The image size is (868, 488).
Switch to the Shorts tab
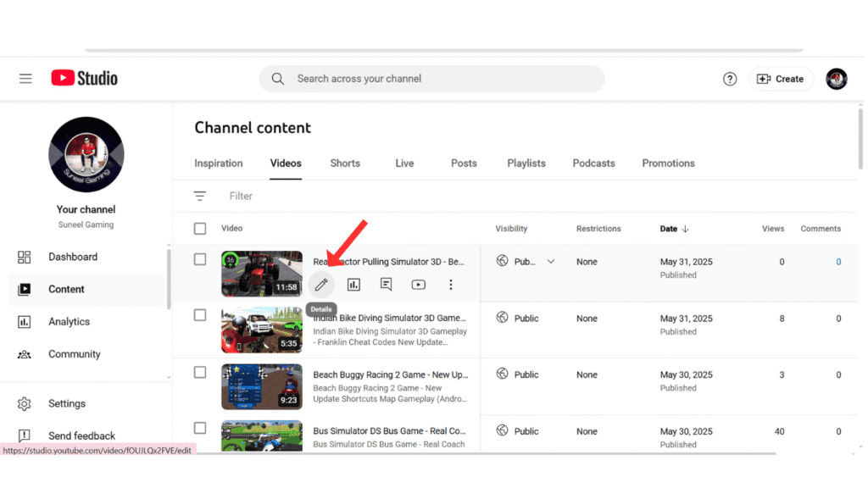click(345, 164)
